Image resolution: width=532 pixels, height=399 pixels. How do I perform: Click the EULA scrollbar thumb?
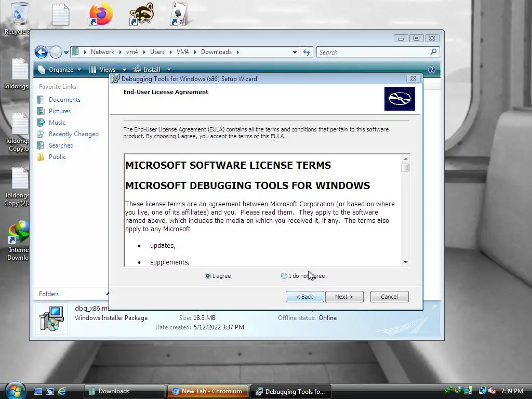point(405,168)
